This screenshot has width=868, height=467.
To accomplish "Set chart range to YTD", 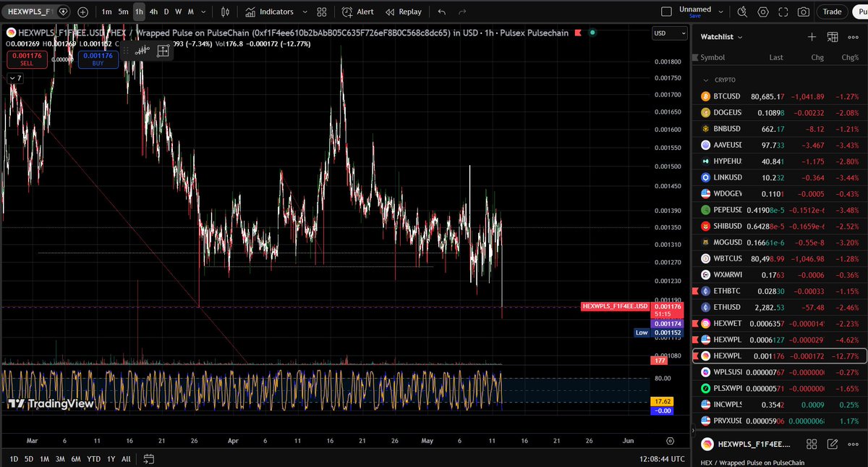I will click(94, 459).
